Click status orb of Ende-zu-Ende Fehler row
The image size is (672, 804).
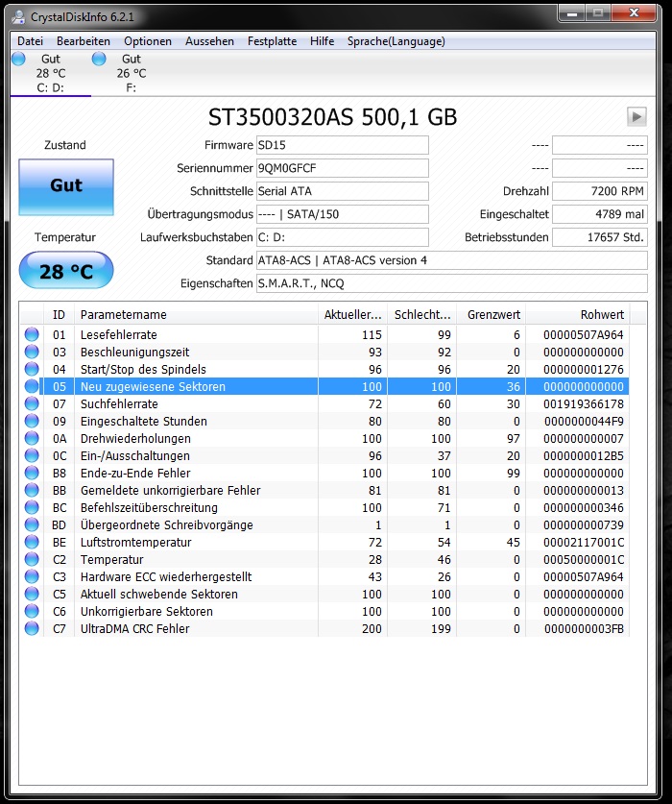point(32,473)
